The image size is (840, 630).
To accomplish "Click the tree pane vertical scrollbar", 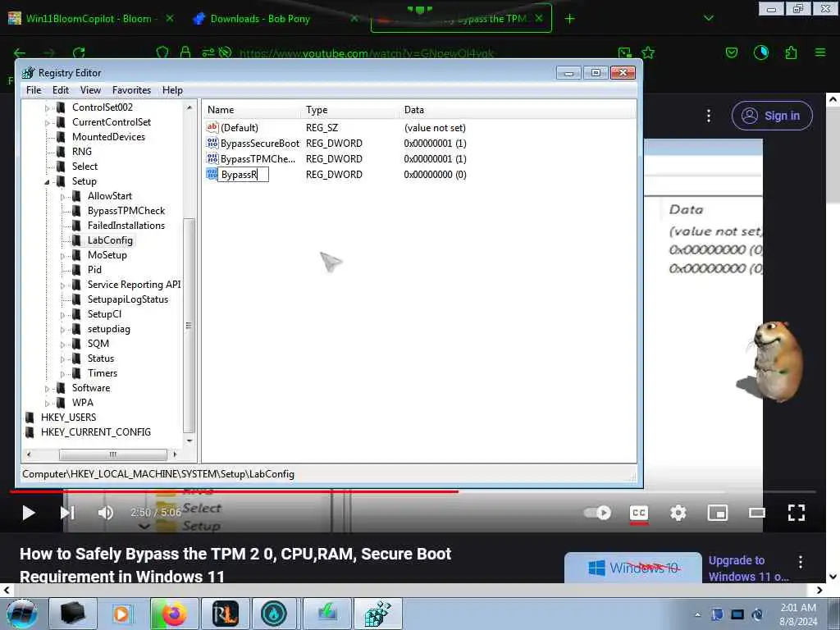I will pyautogui.click(x=189, y=325).
